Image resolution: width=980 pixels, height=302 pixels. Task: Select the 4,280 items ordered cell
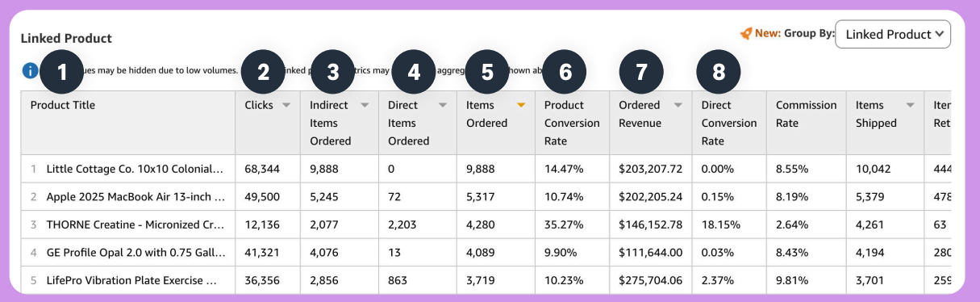(495, 224)
